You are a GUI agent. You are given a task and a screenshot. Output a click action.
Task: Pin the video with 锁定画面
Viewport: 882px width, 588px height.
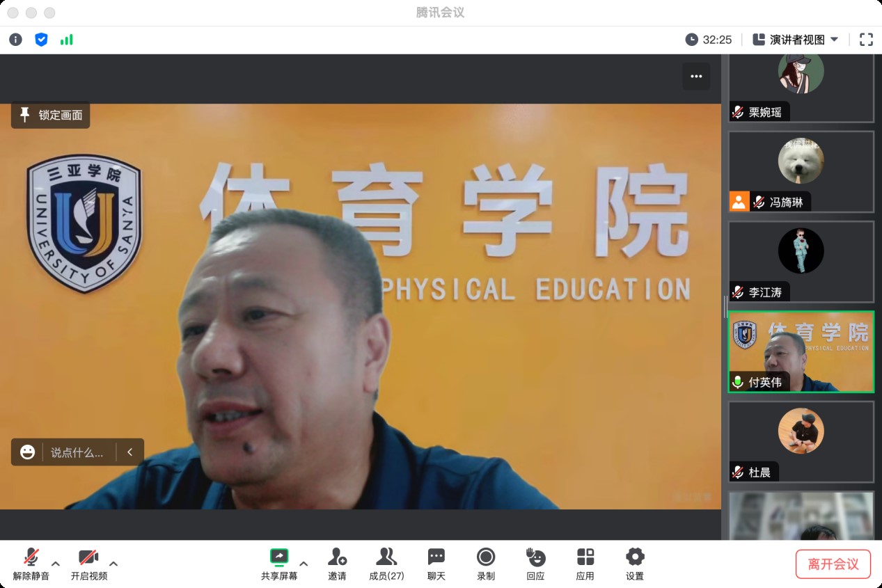pos(51,116)
